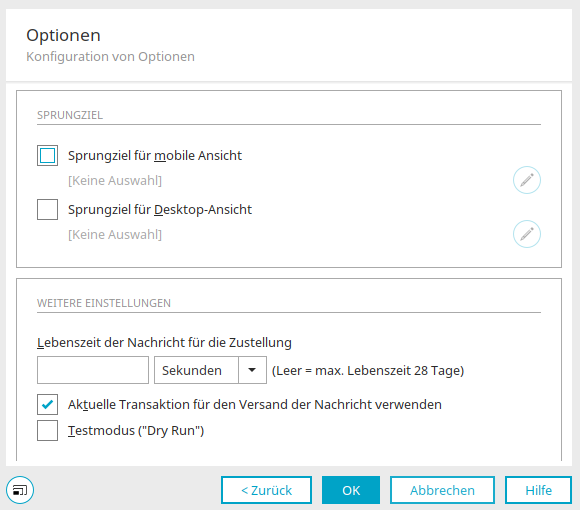The width and height of the screenshot is (580, 510).
Task: Go back with the < Zurück button
Action: coord(266,490)
